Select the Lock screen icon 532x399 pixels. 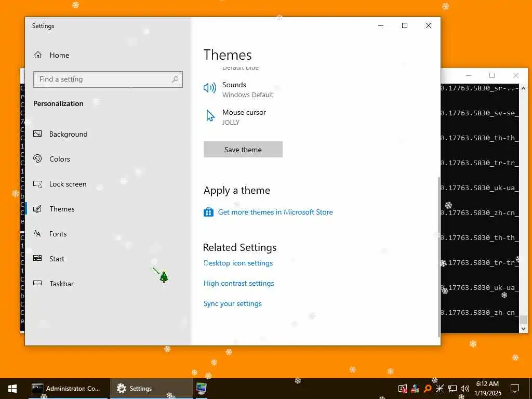pyautogui.click(x=37, y=184)
